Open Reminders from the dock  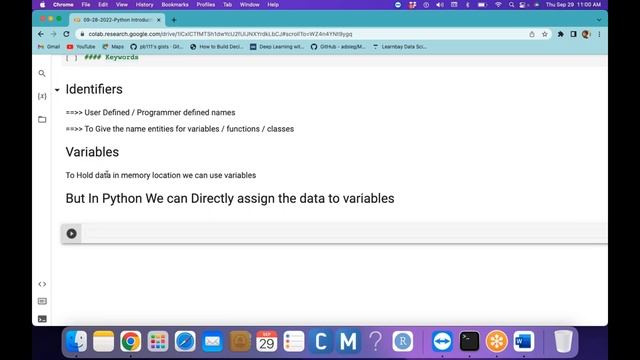pos(294,341)
